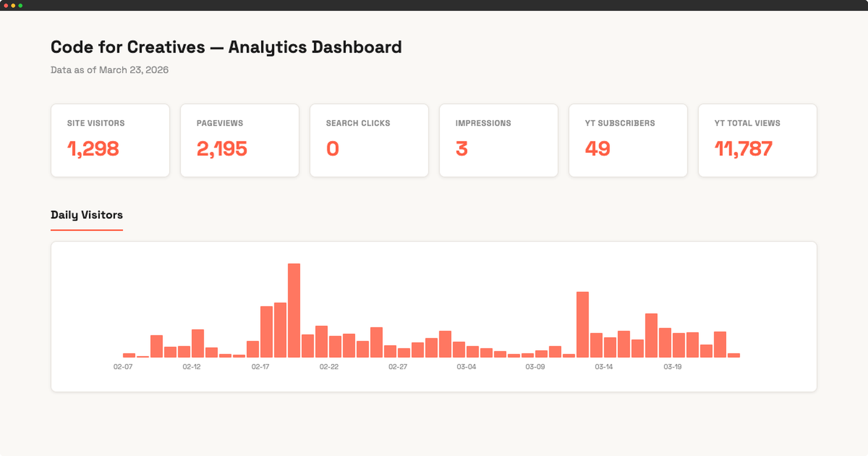Open the YT Total Views card
Viewport: 868px width, 456px height.
[x=757, y=140]
